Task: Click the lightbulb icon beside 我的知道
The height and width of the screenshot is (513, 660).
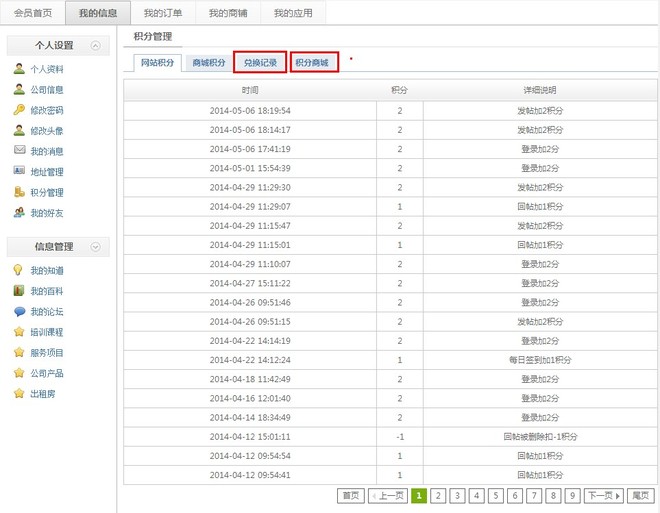Action: (19, 270)
